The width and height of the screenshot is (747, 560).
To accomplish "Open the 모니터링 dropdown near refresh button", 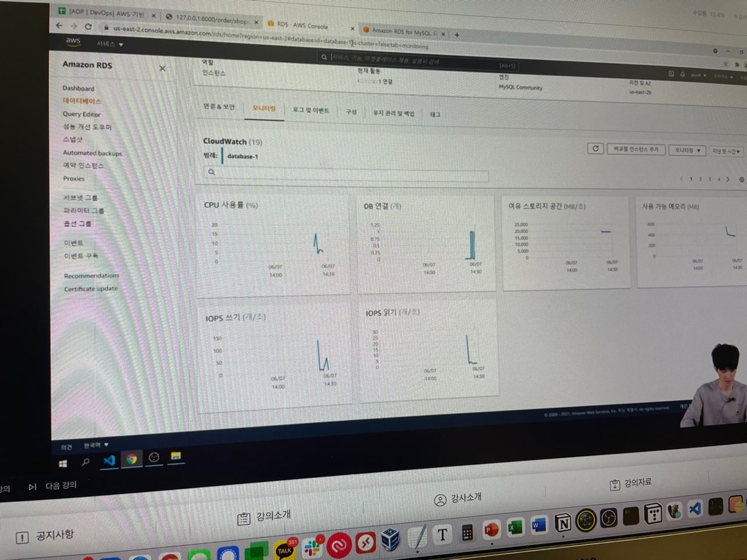I will coord(687,150).
